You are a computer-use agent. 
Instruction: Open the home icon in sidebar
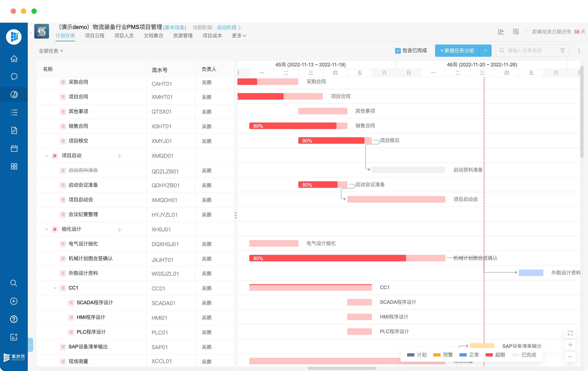[14, 59]
